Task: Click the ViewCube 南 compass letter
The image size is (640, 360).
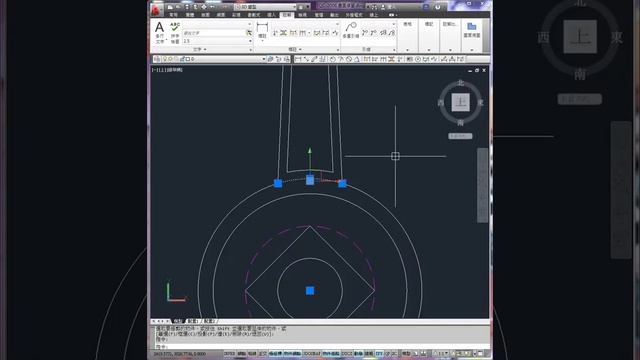Action: coord(461,122)
